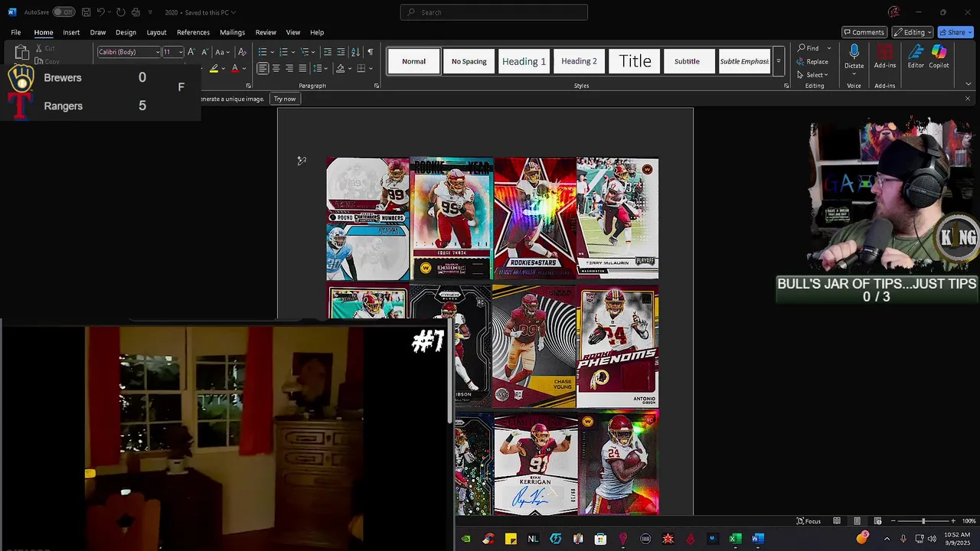Open Microsoft Store from the taskbar
The image size is (980, 551).
coord(600,539)
